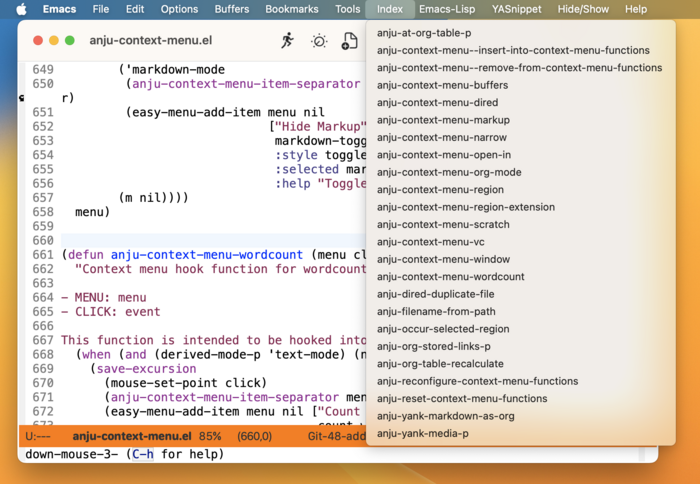Jump to anju-context-menu-open-in
The width and height of the screenshot is (700, 484).
[521, 155]
